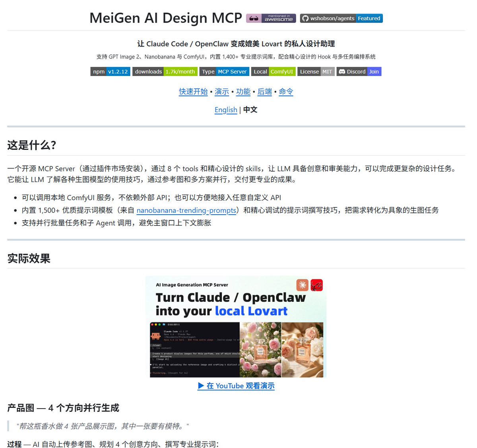Image resolution: width=477 pixels, height=448 pixels.
Task: Jump to 后端 section
Action: tap(265, 91)
